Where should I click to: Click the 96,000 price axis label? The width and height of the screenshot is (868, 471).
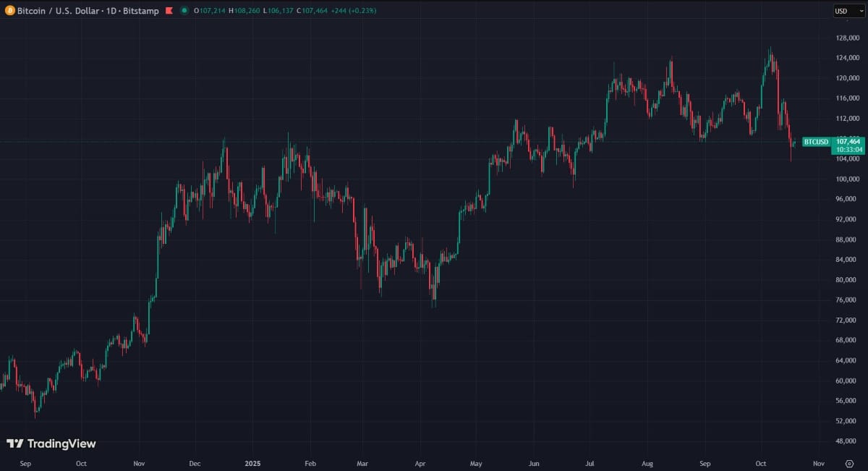click(x=847, y=199)
